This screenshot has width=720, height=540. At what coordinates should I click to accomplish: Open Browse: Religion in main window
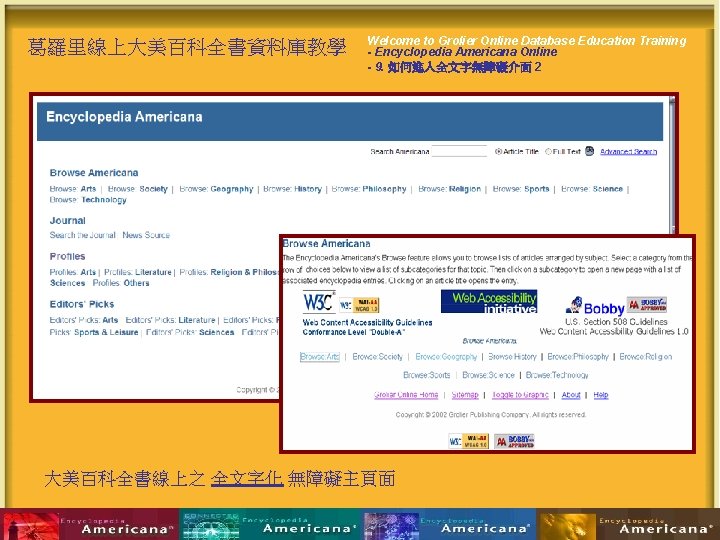pos(450,189)
